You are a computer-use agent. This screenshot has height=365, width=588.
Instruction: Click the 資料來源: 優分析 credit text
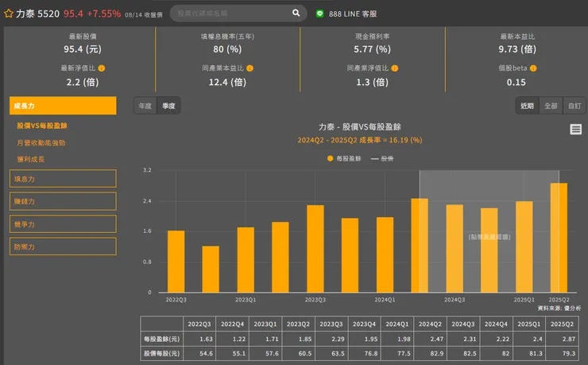click(x=559, y=308)
